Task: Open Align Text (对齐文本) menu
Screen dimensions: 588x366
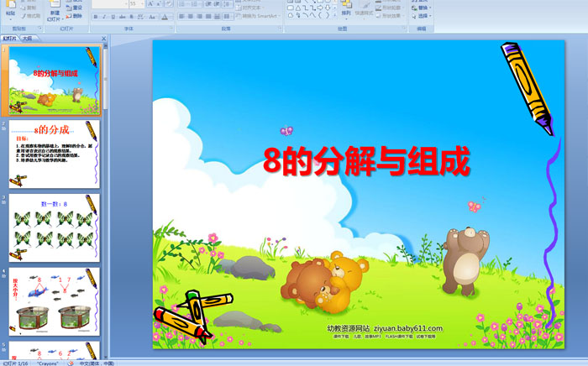Action: point(249,8)
